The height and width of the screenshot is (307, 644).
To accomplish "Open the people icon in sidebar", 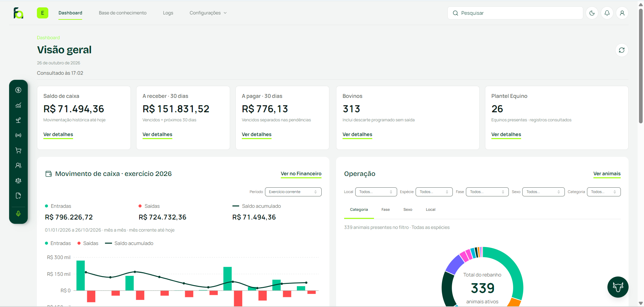I will pos(18,166).
